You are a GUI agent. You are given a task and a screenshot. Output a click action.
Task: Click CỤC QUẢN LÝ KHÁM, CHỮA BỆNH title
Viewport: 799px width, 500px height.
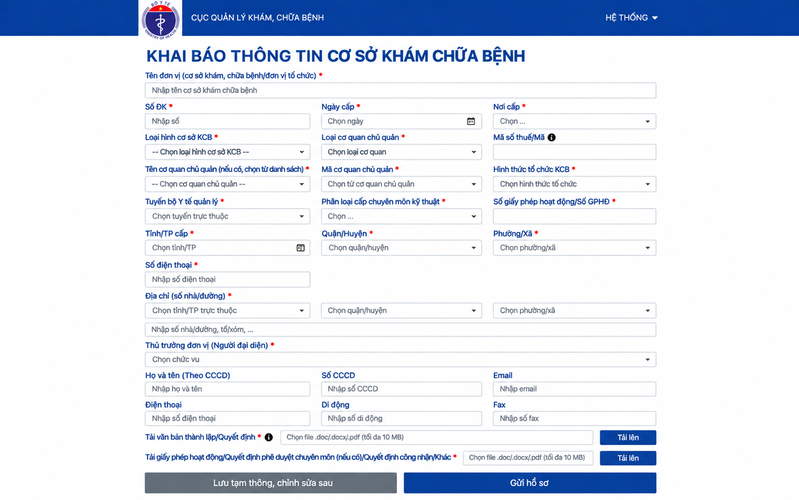257,18
